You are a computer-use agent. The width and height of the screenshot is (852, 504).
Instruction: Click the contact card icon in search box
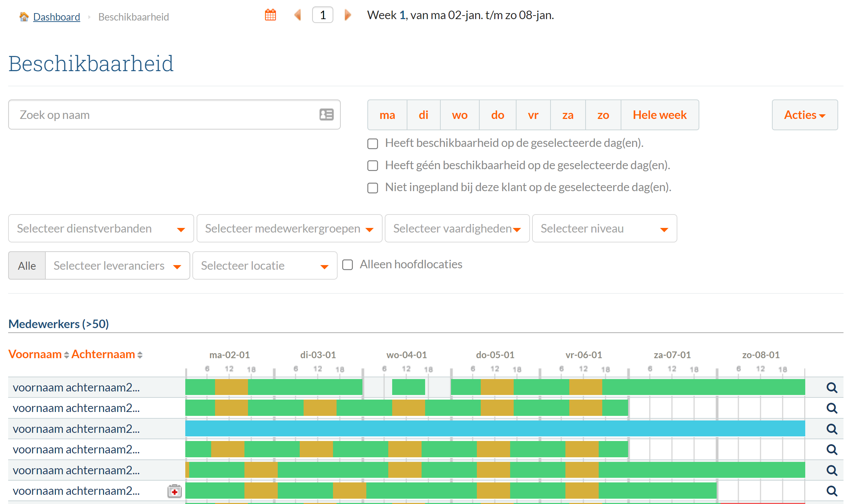[326, 115]
